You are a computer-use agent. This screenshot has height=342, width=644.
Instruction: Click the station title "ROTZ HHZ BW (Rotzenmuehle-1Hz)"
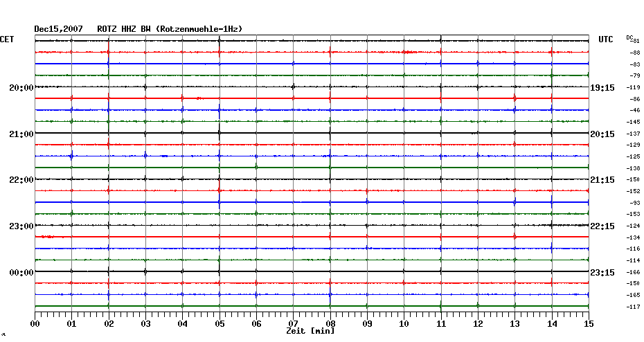(x=170, y=29)
